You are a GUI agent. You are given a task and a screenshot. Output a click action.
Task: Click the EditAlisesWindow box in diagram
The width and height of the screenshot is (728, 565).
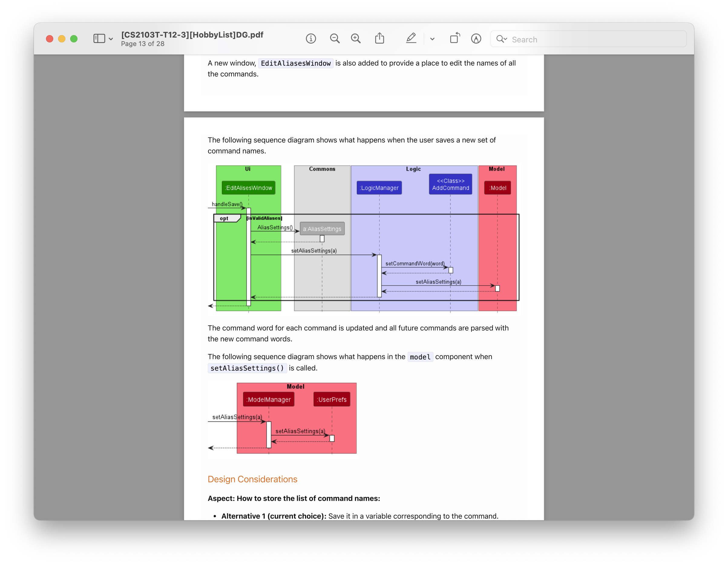[248, 188]
